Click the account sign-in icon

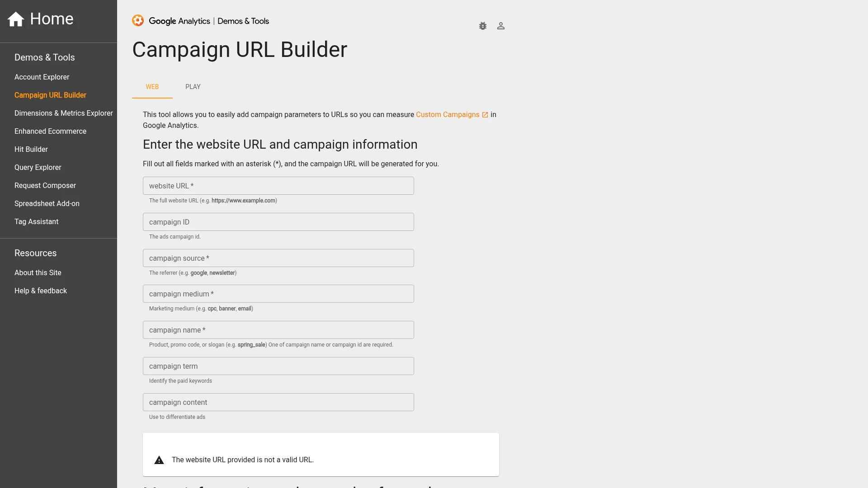coord(501,26)
